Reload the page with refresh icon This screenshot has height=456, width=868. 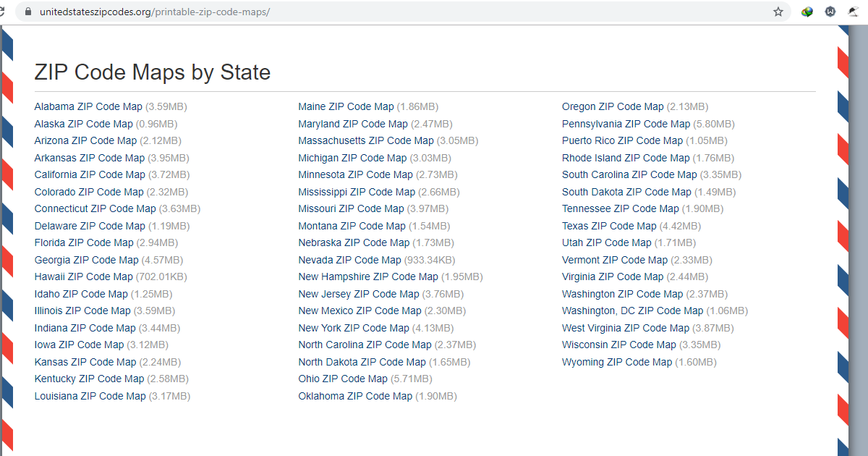point(4,12)
